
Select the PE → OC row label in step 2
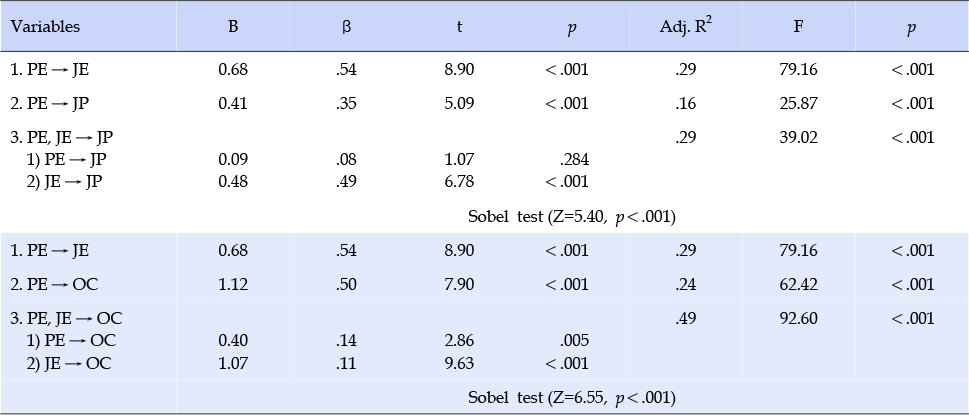click(54, 284)
